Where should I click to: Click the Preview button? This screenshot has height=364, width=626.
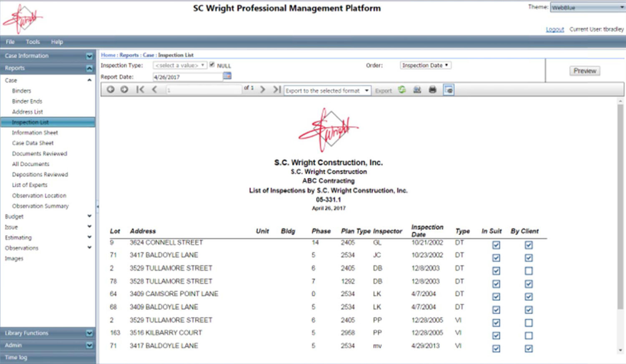(x=585, y=71)
